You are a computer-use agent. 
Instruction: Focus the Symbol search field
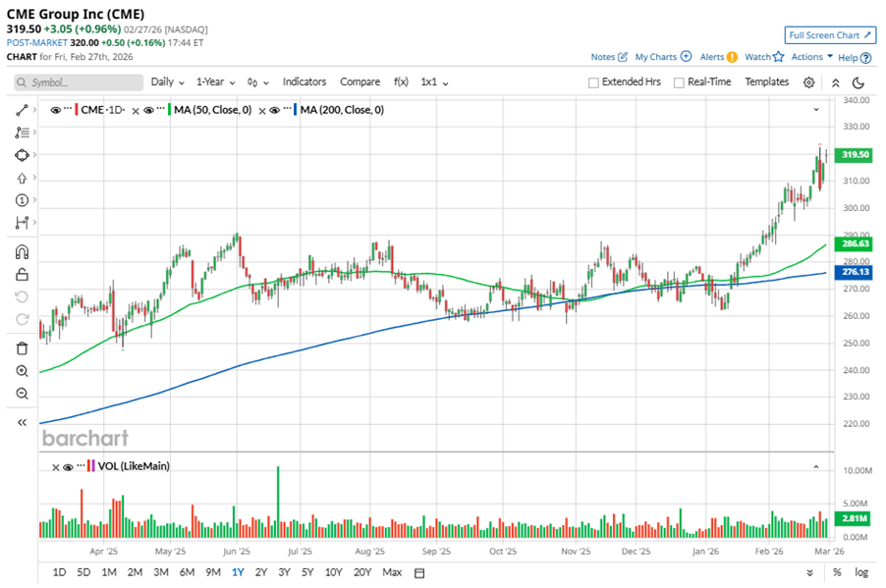point(79,82)
